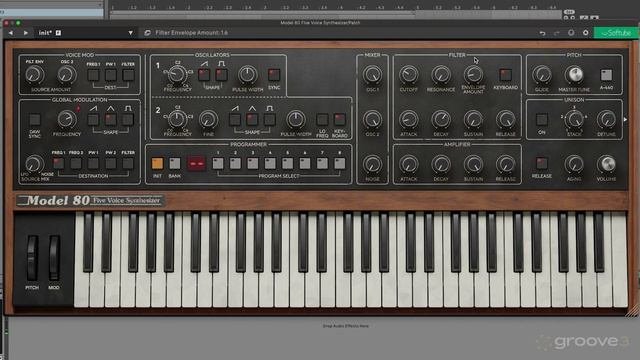Click the Filter envelope DECAY knob
Screen dimensions: 640x360
point(441,120)
